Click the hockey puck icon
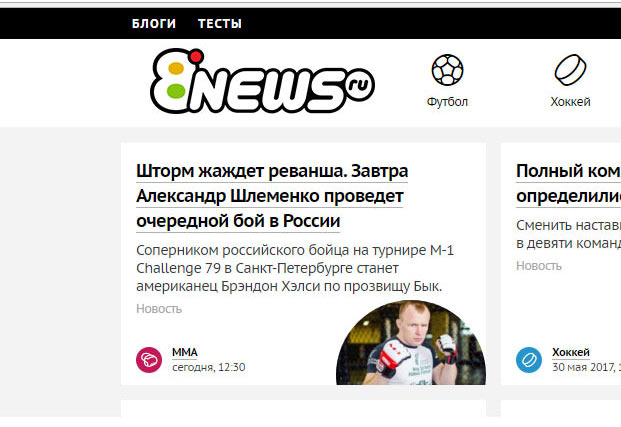This screenshot has width=621, height=427. tap(570, 70)
